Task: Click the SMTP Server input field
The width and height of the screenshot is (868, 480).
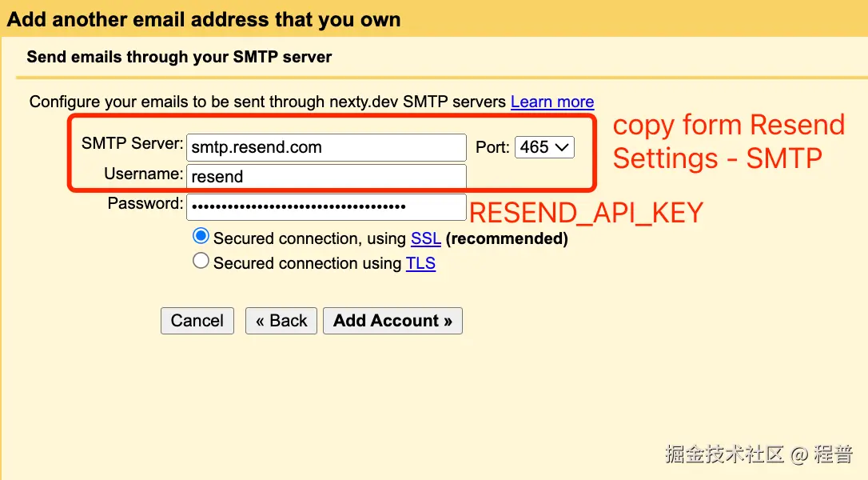Action: [325, 147]
